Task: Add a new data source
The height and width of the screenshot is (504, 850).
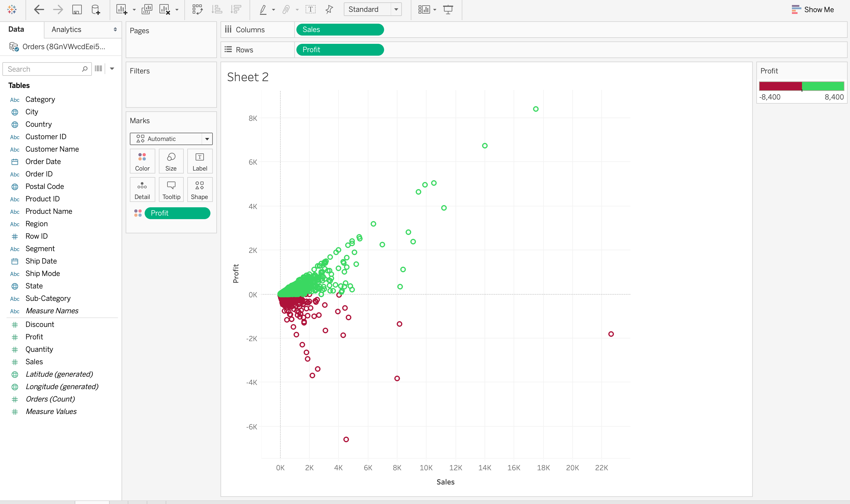Action: pos(96,9)
